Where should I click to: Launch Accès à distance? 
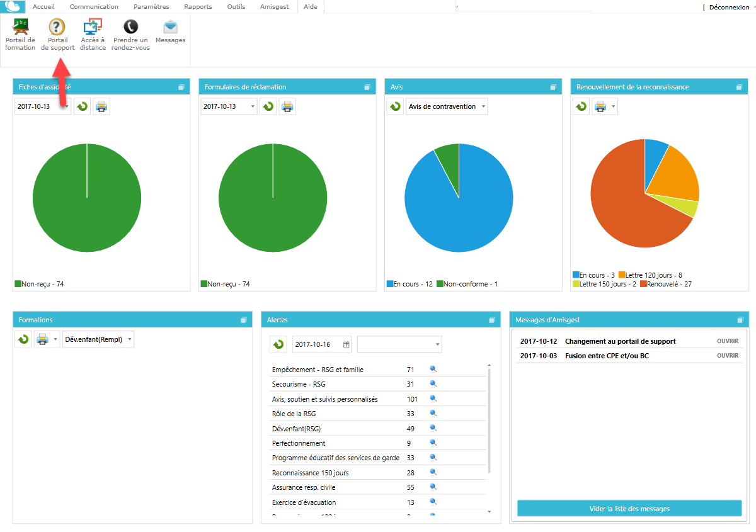93,35
